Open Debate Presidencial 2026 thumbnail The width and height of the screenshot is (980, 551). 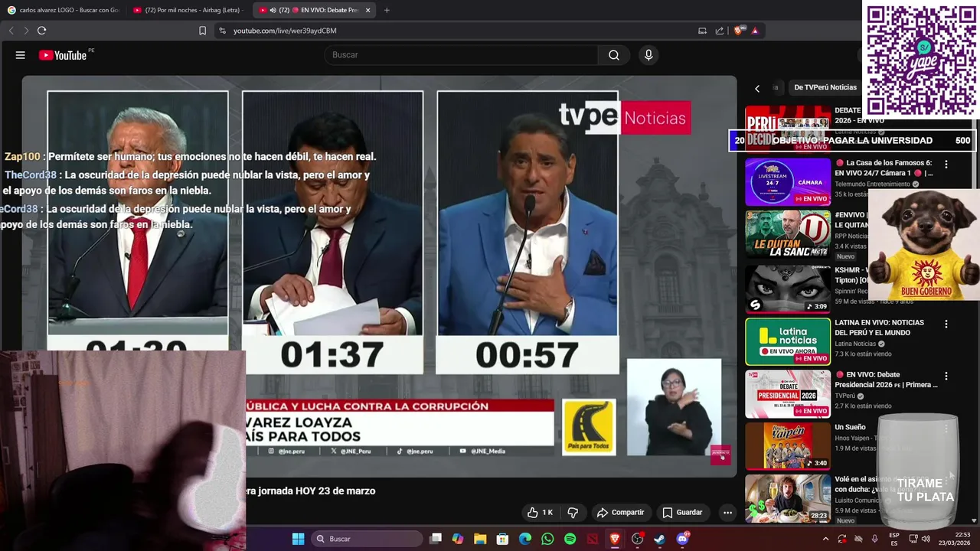tap(788, 394)
